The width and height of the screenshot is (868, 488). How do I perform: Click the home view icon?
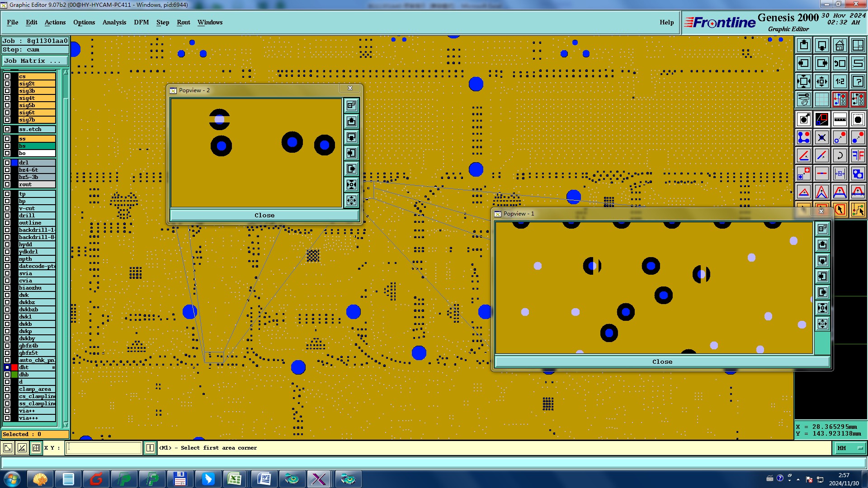tap(840, 45)
